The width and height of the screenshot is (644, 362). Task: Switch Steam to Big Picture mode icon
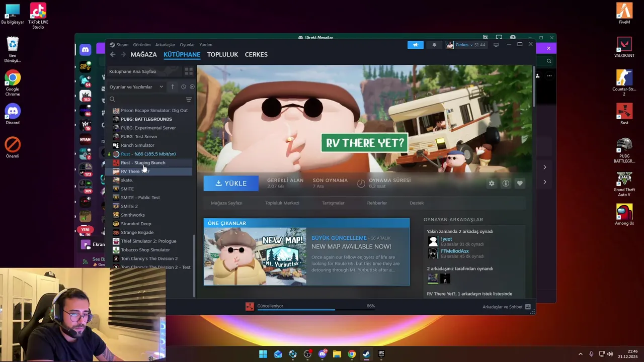pyautogui.click(x=496, y=45)
